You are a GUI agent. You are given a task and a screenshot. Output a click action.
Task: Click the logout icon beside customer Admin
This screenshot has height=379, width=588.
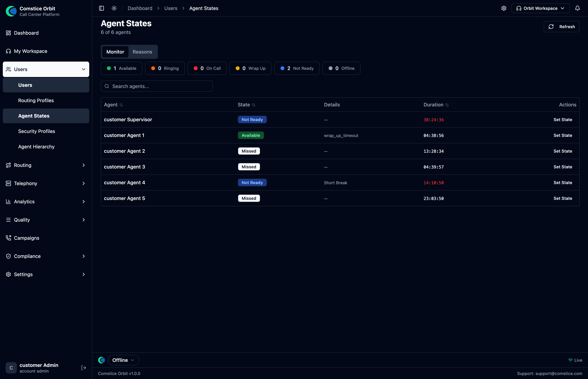click(83, 368)
